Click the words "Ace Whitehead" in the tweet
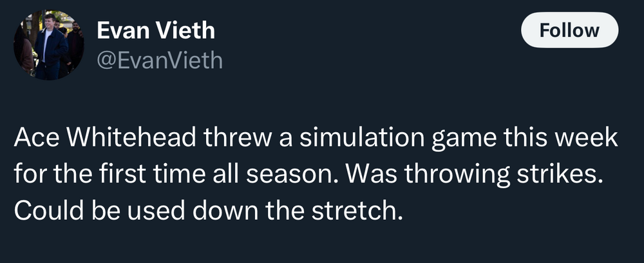This screenshot has width=644, height=263. (x=96, y=138)
